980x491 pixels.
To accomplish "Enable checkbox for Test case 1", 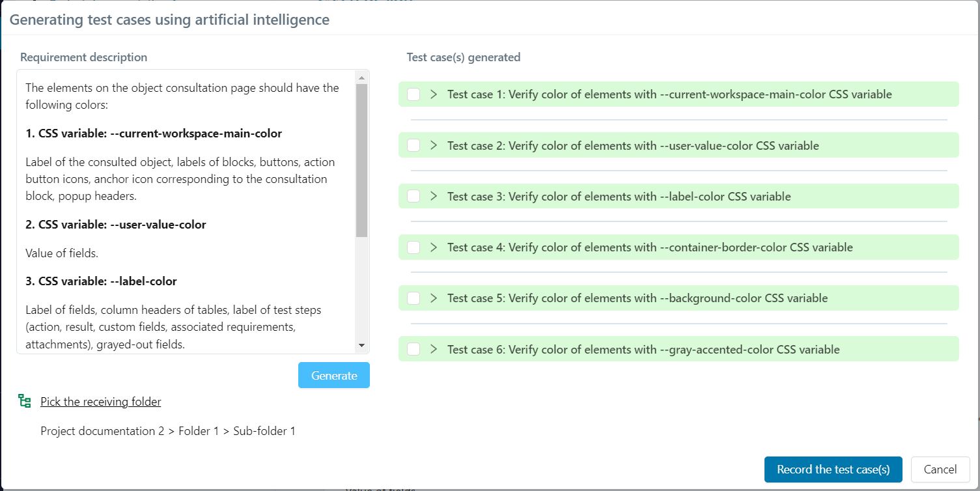I will (x=413, y=94).
